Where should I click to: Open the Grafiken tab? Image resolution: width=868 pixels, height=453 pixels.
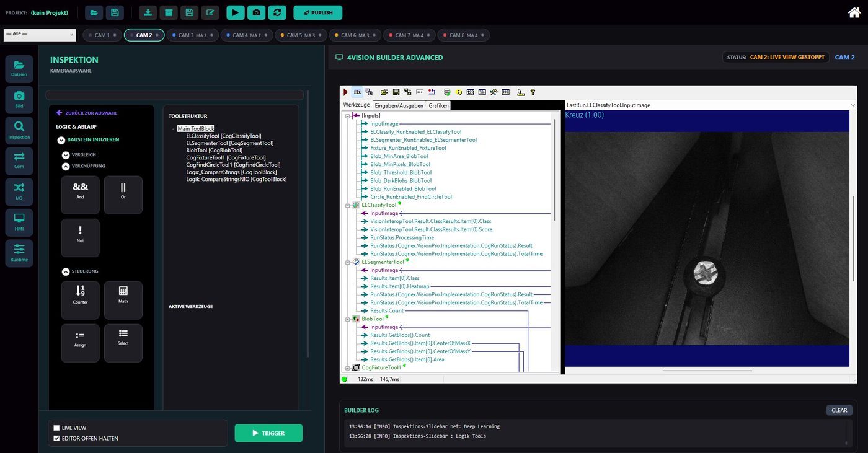click(x=438, y=105)
